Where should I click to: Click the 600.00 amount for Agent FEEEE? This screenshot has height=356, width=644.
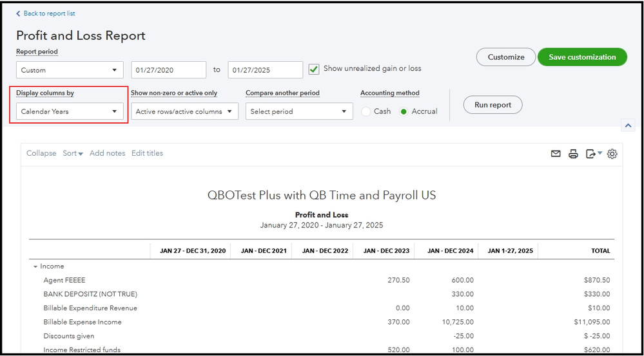click(462, 280)
